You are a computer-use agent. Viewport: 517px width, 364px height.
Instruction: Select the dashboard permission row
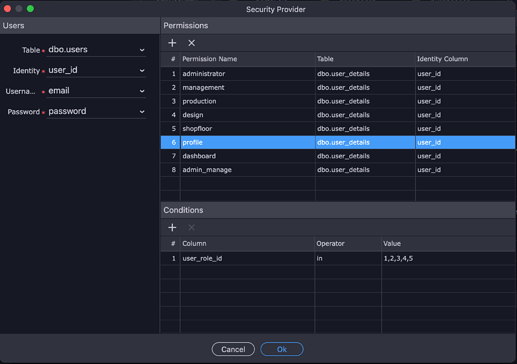click(338, 156)
